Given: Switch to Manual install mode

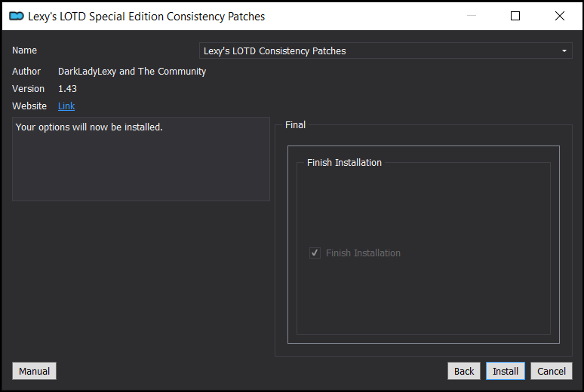Looking at the screenshot, I should click(x=34, y=371).
